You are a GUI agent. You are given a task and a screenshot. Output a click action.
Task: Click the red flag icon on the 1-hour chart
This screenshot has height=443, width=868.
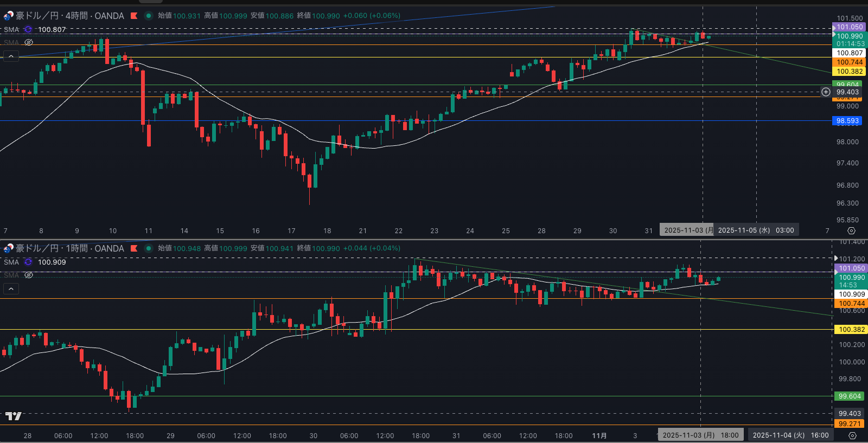[134, 248]
